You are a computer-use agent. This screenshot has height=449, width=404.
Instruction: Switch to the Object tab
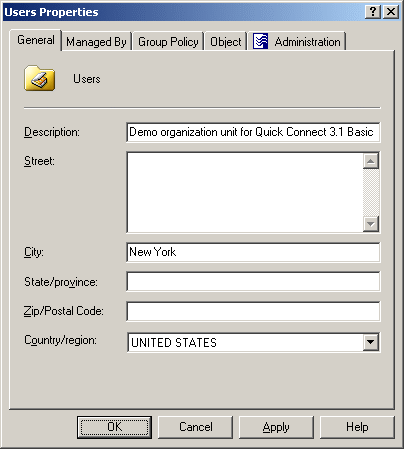point(226,42)
